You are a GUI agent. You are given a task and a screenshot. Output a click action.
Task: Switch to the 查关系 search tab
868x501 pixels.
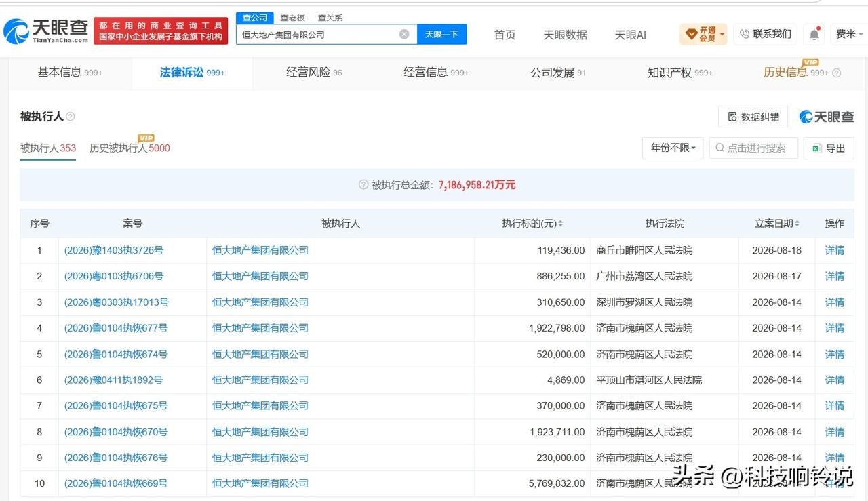click(x=330, y=18)
